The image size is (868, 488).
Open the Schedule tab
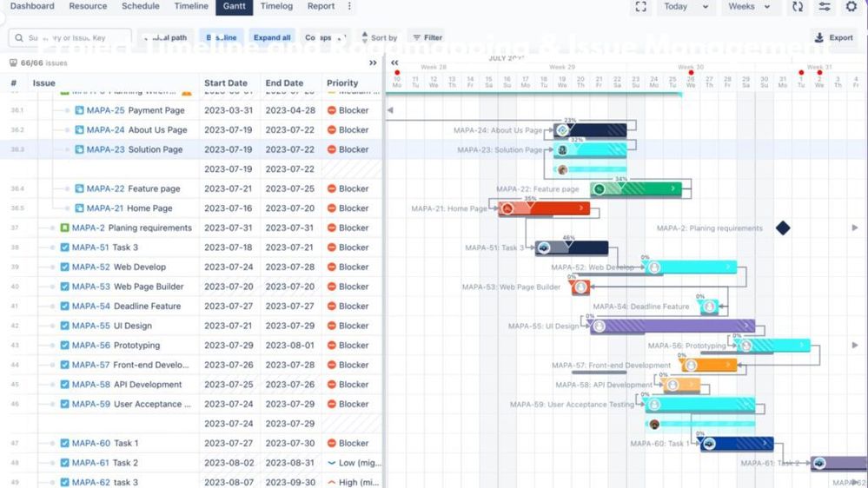(141, 6)
